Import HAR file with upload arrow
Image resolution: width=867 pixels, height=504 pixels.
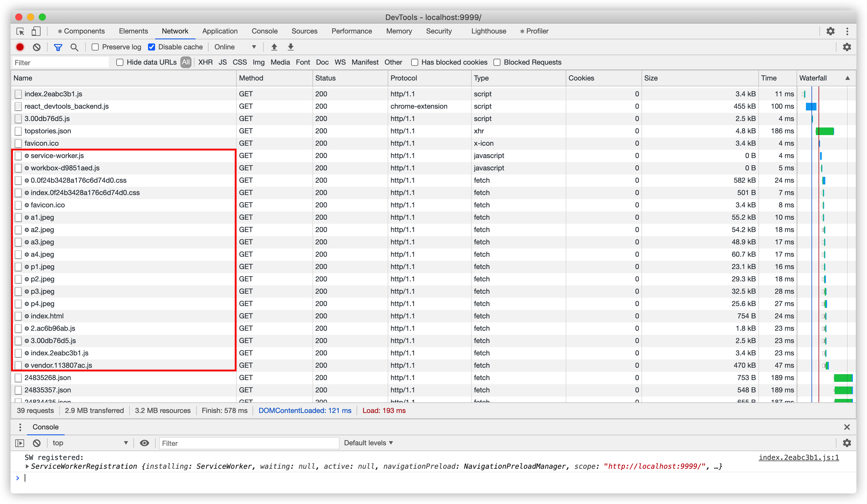[x=274, y=47]
